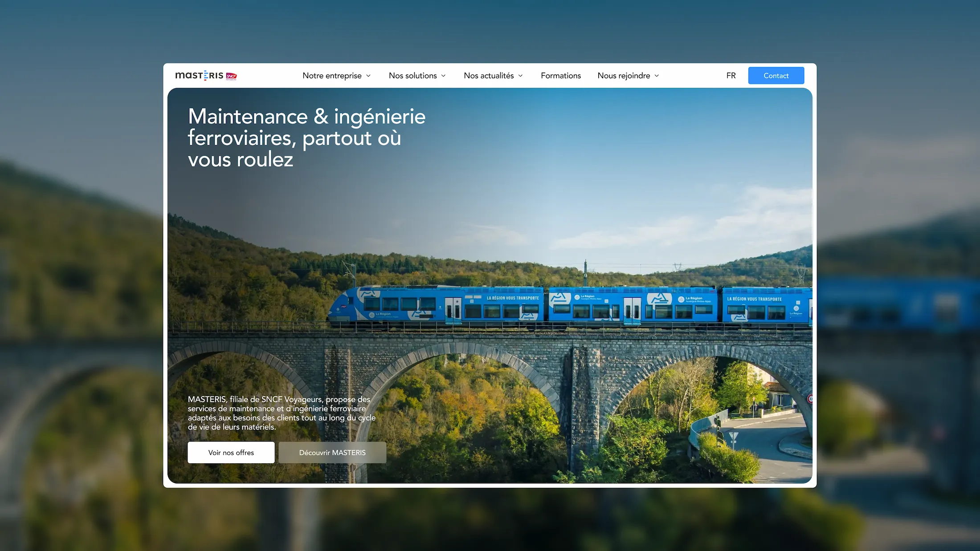
Task: Click the Découvrir MASTERIS button
Action: (x=332, y=453)
